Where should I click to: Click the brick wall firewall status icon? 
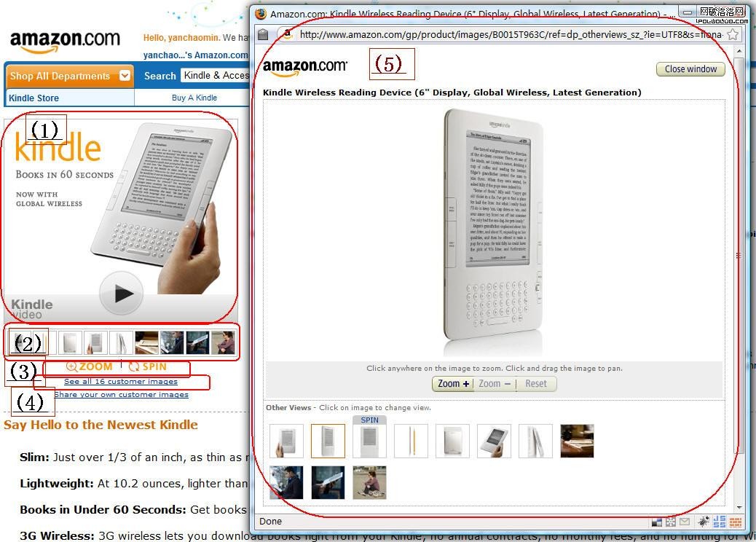pos(736,522)
